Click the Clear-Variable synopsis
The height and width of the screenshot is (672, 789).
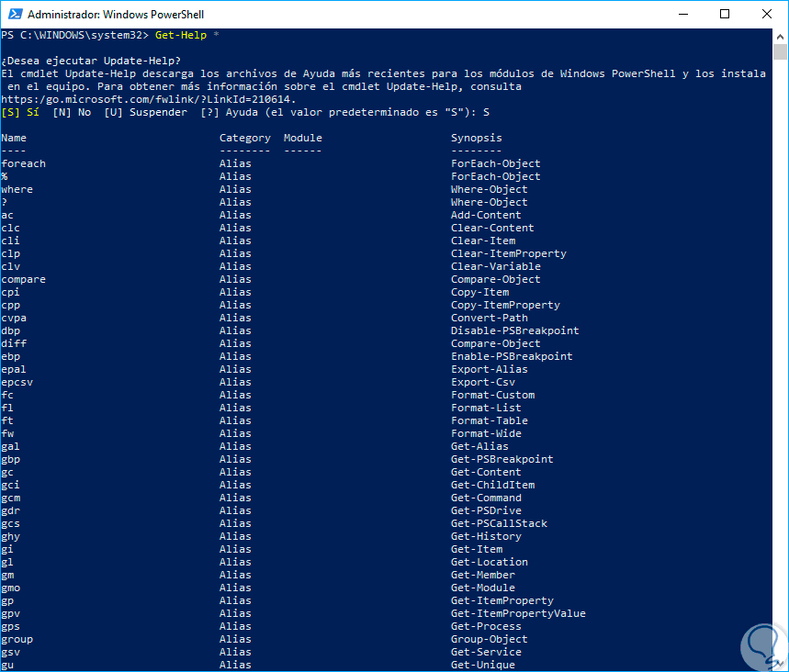coord(496,266)
